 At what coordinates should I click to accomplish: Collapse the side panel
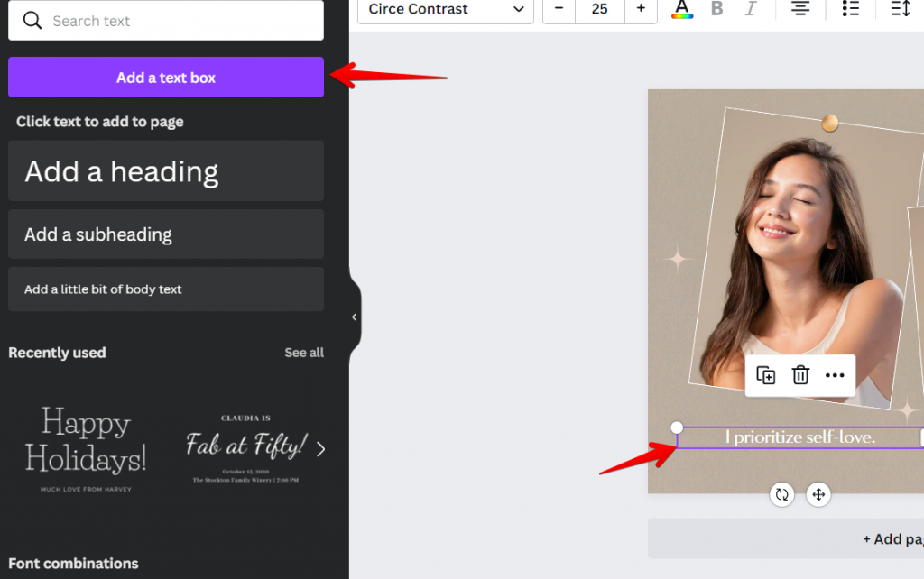coord(354,317)
